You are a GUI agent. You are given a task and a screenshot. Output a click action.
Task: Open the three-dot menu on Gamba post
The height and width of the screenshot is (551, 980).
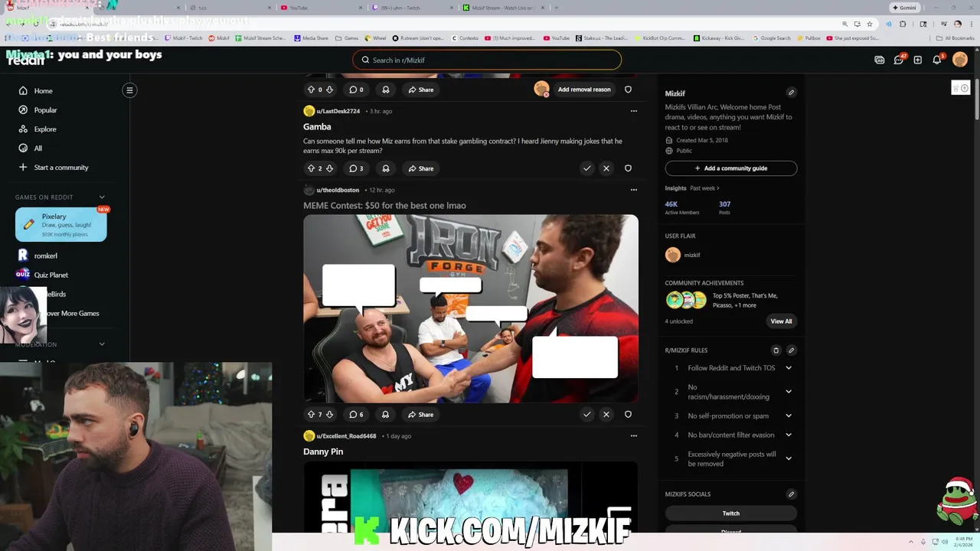pos(633,111)
